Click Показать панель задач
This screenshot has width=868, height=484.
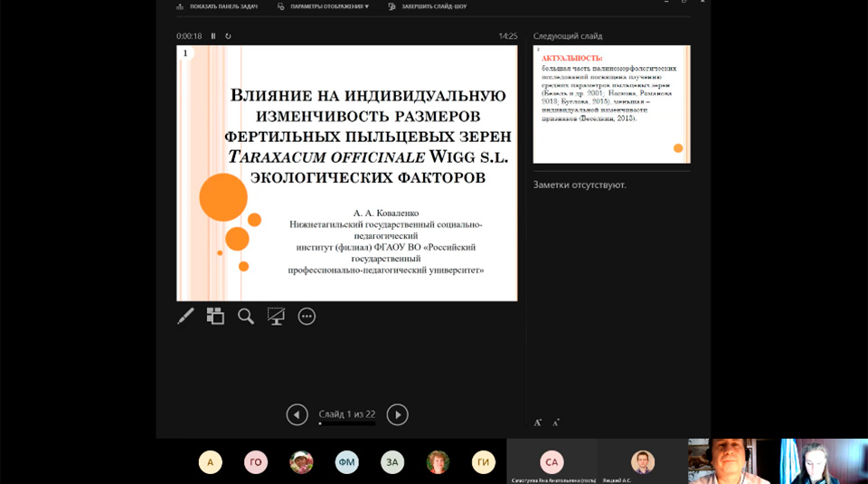[x=218, y=6]
